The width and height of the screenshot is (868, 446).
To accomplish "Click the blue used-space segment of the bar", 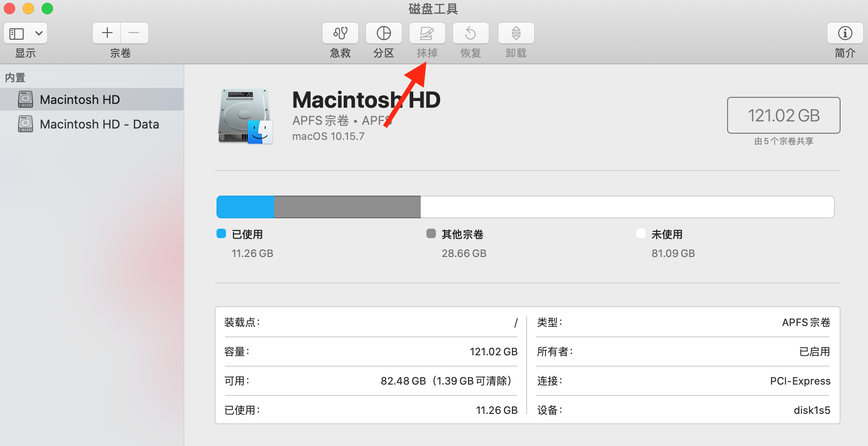I will pyautogui.click(x=244, y=206).
